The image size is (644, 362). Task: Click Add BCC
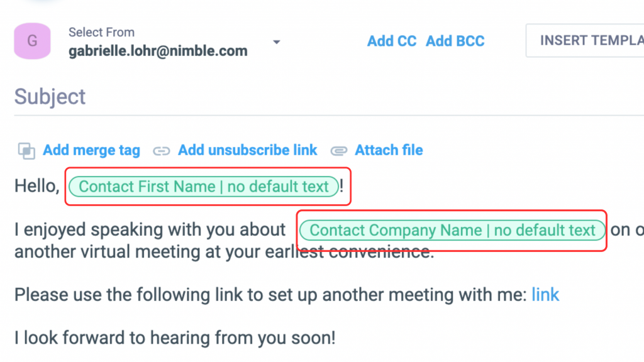click(455, 41)
